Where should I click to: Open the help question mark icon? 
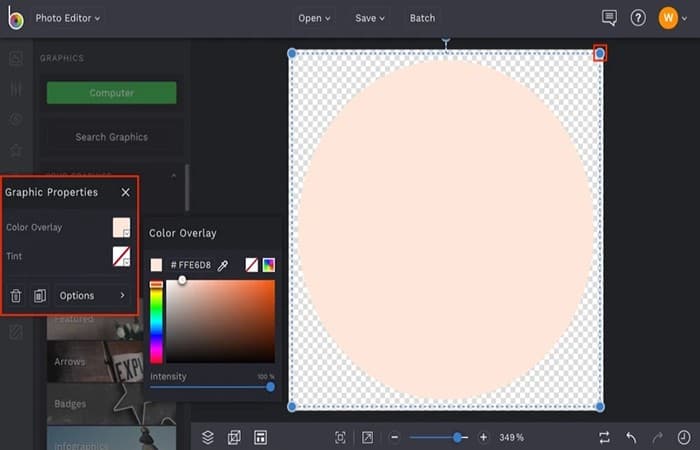click(638, 18)
